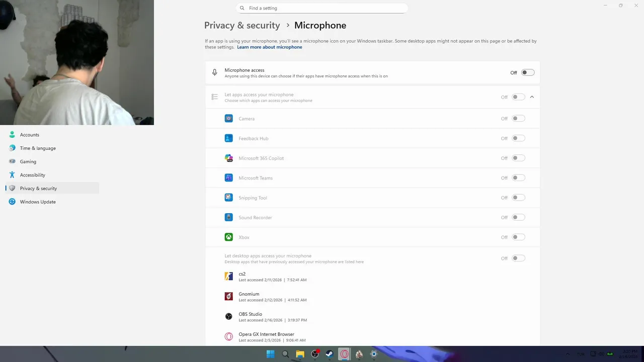Viewport: 644px width, 362px height.
Task: Toggle the Sound Recorder microphone switch
Action: [x=518, y=217]
